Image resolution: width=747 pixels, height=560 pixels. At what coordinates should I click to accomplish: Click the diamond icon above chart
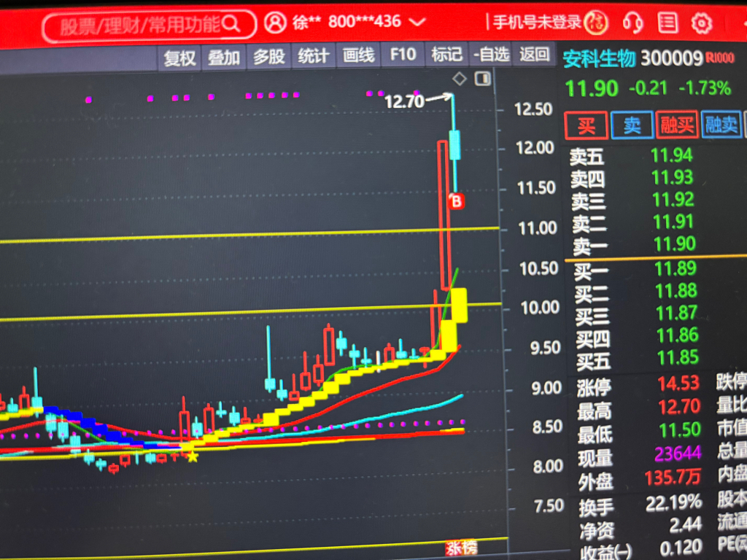point(460,79)
